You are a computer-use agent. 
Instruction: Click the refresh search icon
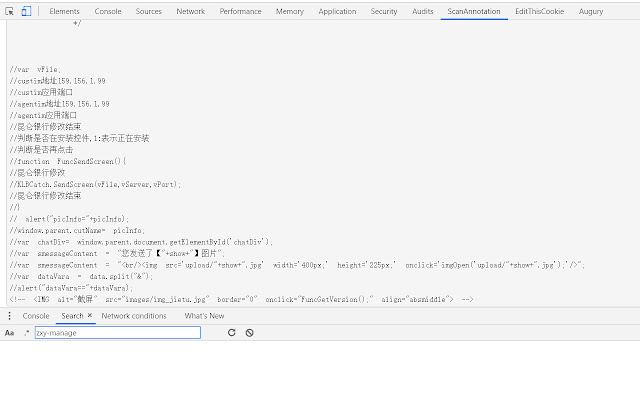coord(232,333)
